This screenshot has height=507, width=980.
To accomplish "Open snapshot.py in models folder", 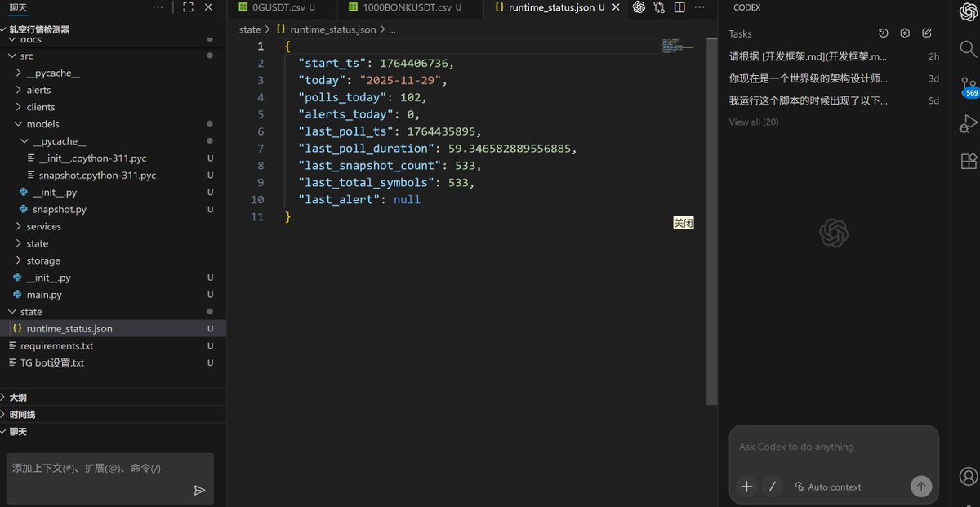I will point(113,210).
